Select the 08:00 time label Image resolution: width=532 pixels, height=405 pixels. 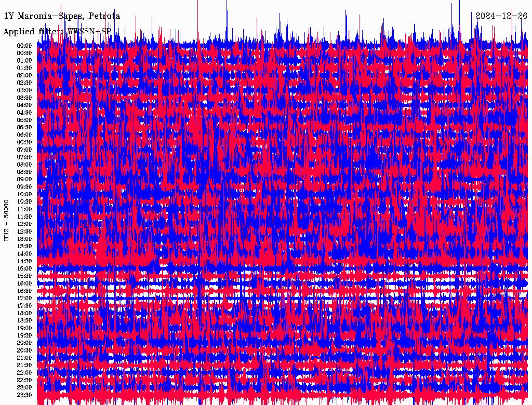(x=24, y=165)
